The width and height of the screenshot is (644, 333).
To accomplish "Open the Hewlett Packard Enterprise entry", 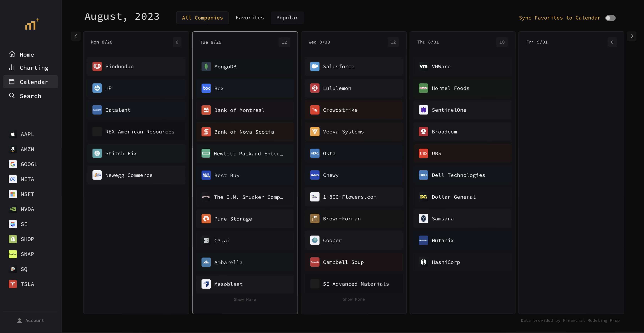I will tap(245, 154).
